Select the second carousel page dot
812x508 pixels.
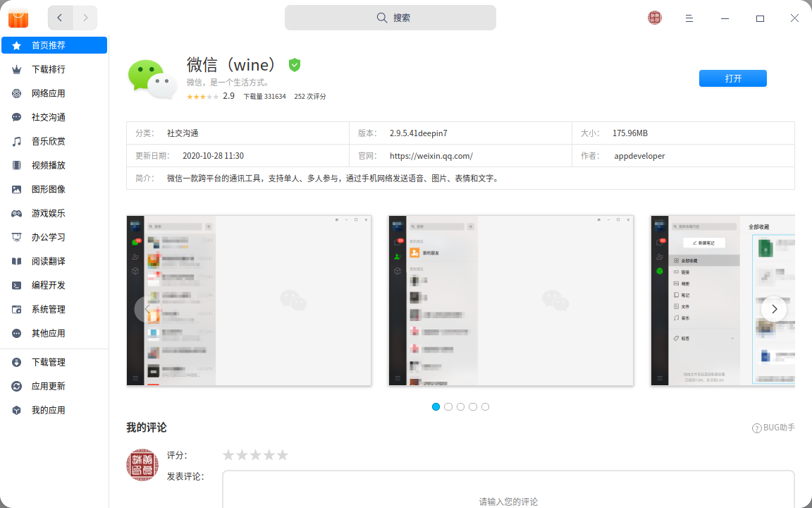[x=448, y=407]
